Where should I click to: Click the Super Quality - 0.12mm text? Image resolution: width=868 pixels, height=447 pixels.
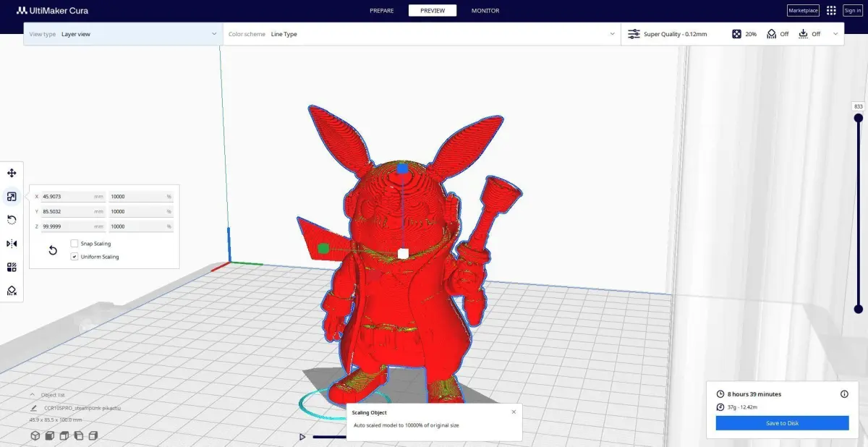(676, 34)
